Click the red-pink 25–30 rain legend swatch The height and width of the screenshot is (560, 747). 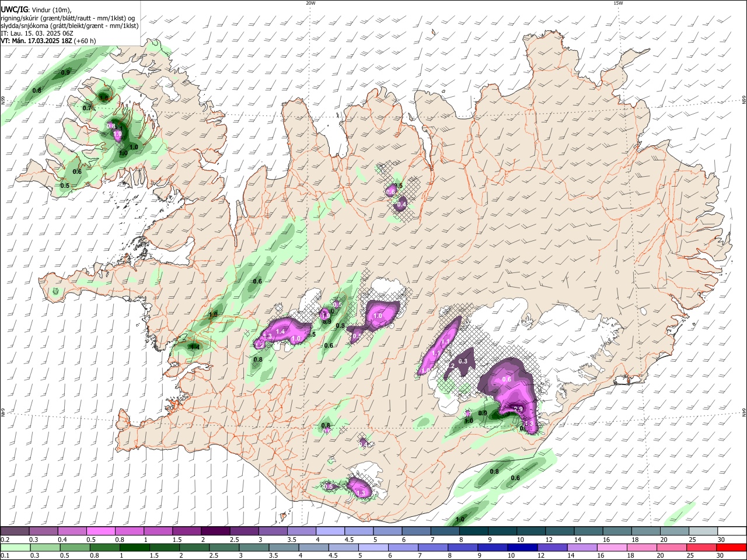[703, 547]
